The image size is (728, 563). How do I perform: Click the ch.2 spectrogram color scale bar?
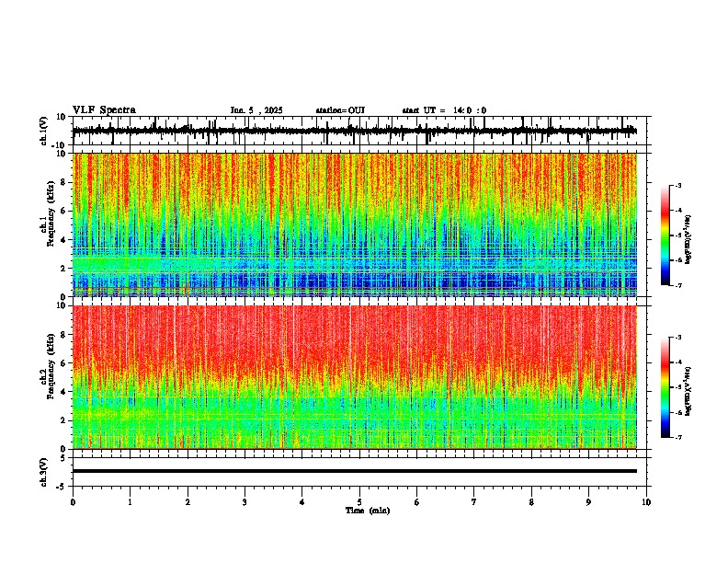tap(665, 387)
